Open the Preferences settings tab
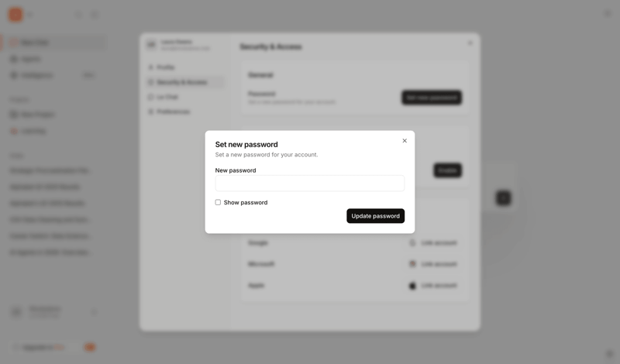The width and height of the screenshot is (620, 364). coord(173,112)
